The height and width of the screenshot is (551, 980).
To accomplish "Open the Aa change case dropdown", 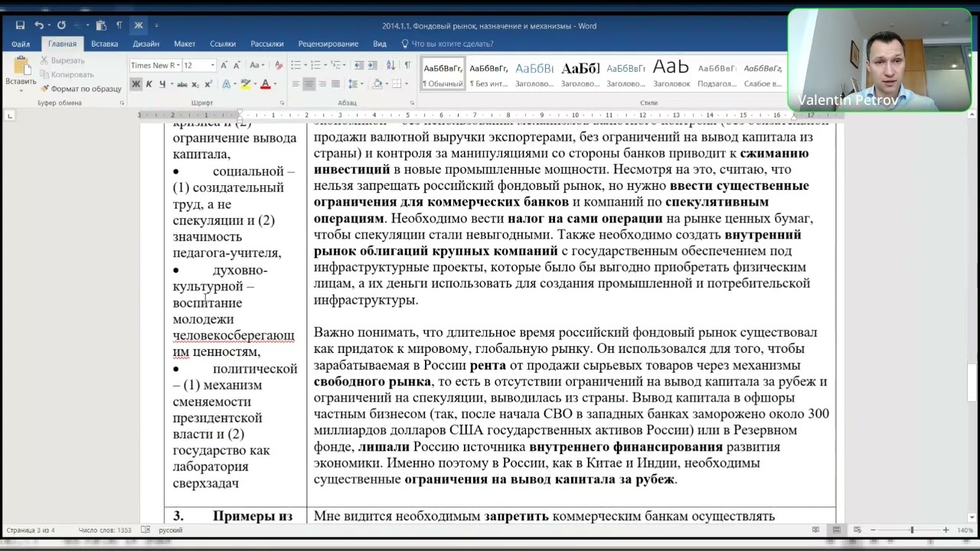I will click(x=256, y=65).
